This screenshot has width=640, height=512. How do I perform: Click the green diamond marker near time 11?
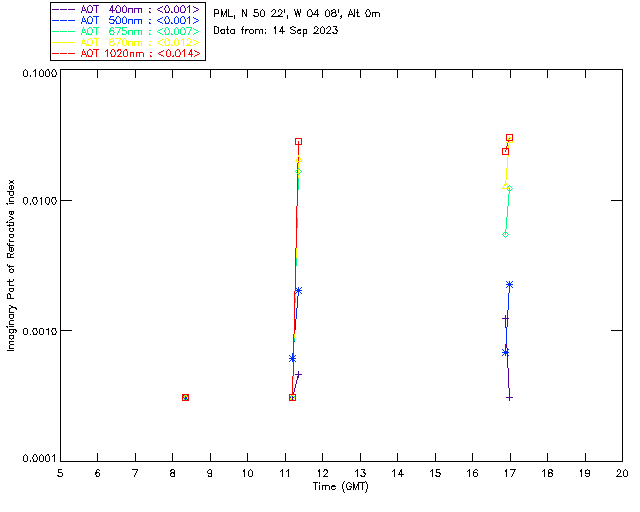click(x=298, y=171)
